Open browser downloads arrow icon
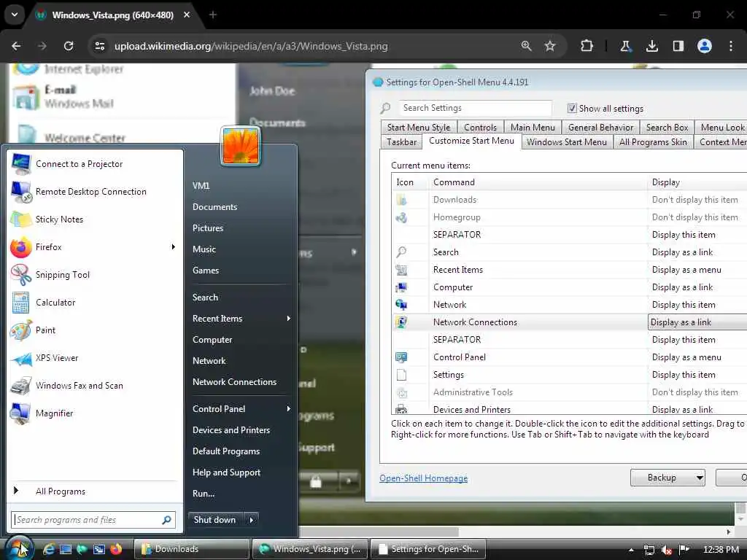 [x=651, y=46]
